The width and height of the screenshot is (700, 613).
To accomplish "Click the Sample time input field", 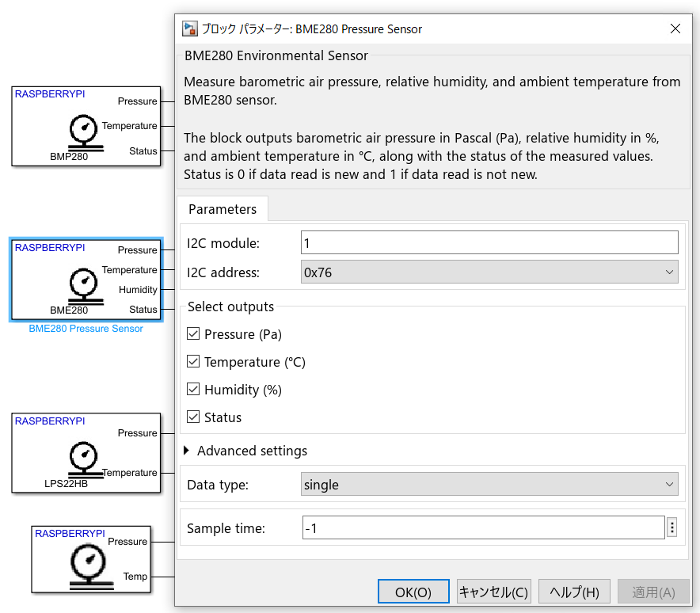I will 482,528.
